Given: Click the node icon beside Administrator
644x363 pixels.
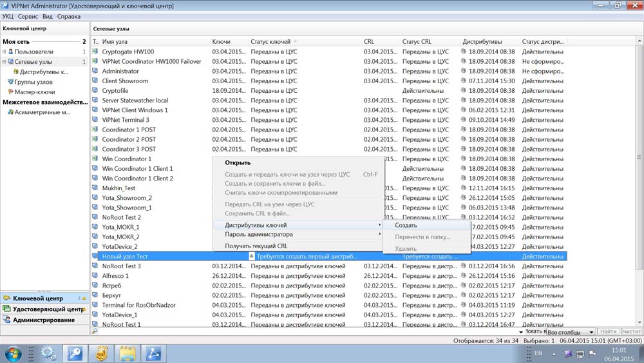Looking at the screenshot, I should pos(95,71).
